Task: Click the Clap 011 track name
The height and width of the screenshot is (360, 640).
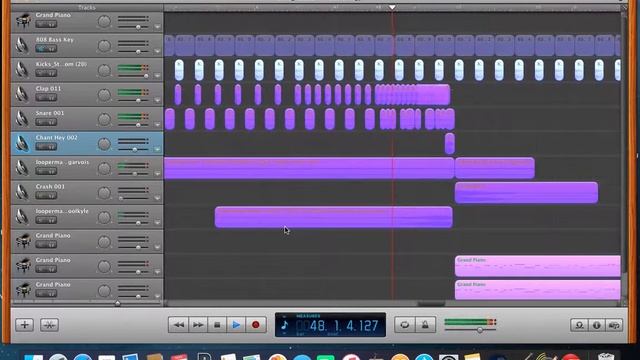Action: pos(48,89)
